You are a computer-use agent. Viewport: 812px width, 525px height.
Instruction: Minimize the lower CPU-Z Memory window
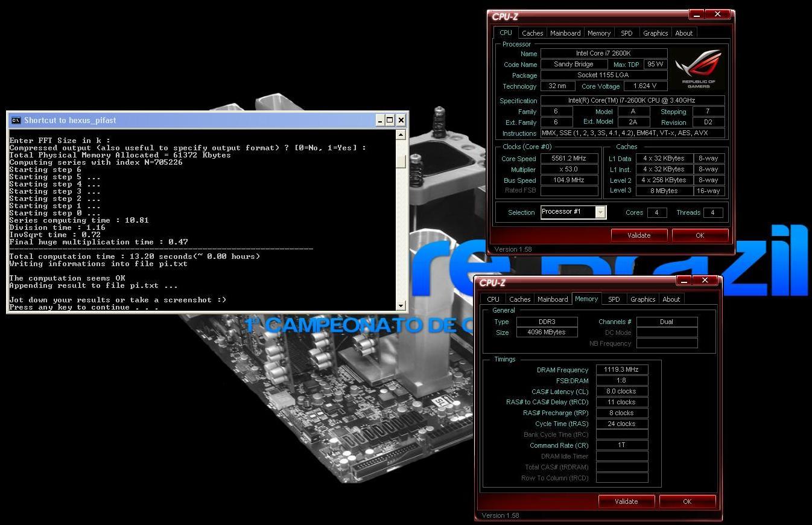pyautogui.click(x=684, y=281)
